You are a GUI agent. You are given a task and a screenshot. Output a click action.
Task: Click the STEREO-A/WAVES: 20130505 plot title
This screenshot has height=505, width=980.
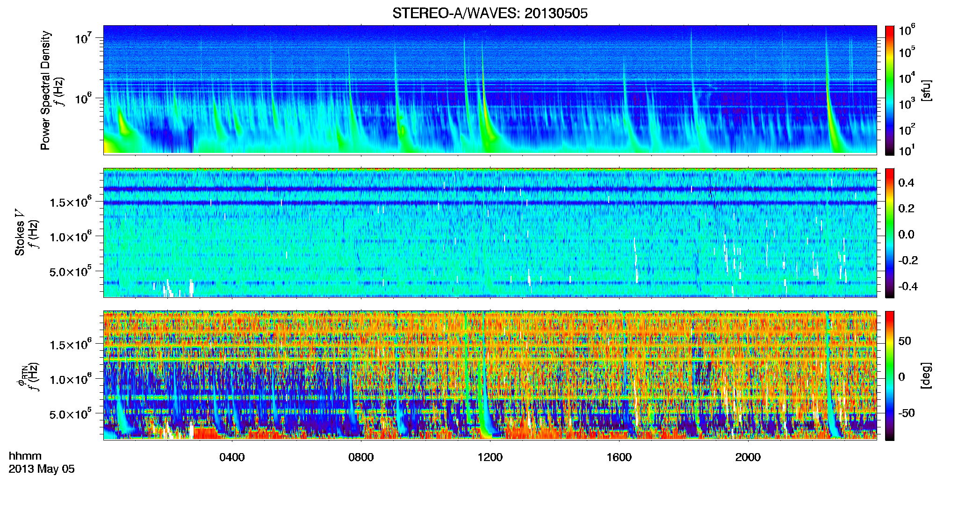(x=490, y=13)
